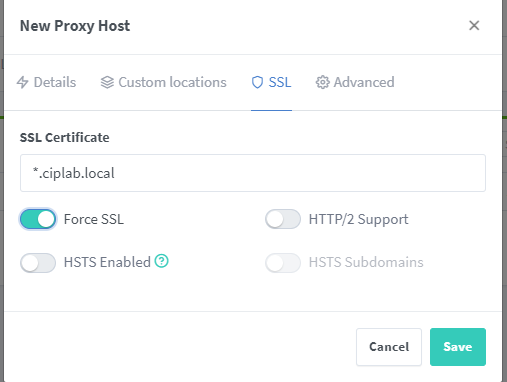Close the New Proxy Host dialog
This screenshot has height=382, width=507.
tap(474, 25)
